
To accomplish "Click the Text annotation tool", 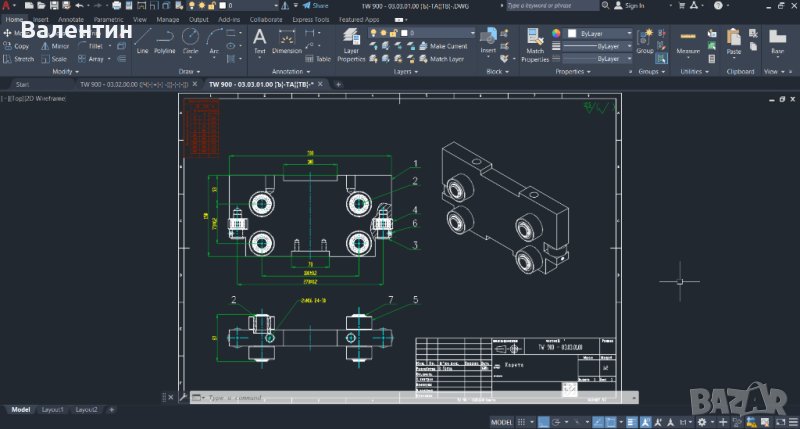I will click(259, 39).
